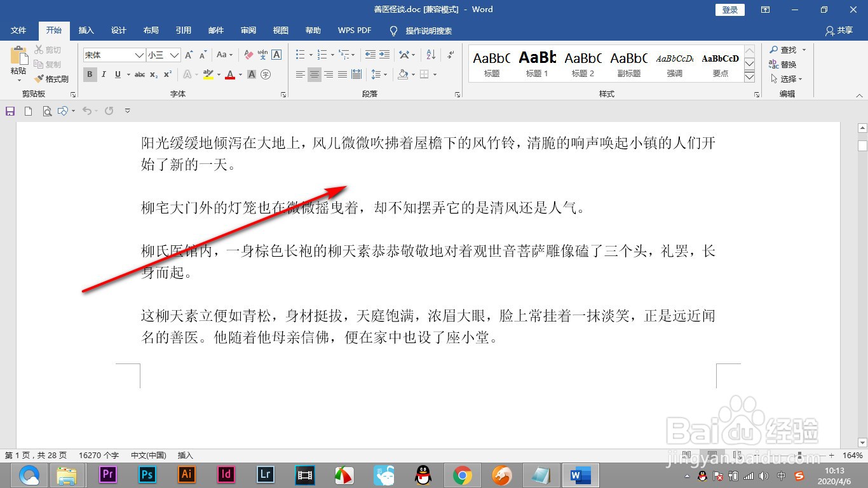Toggle italic formatting on
The height and width of the screenshot is (488, 868).
click(x=104, y=74)
